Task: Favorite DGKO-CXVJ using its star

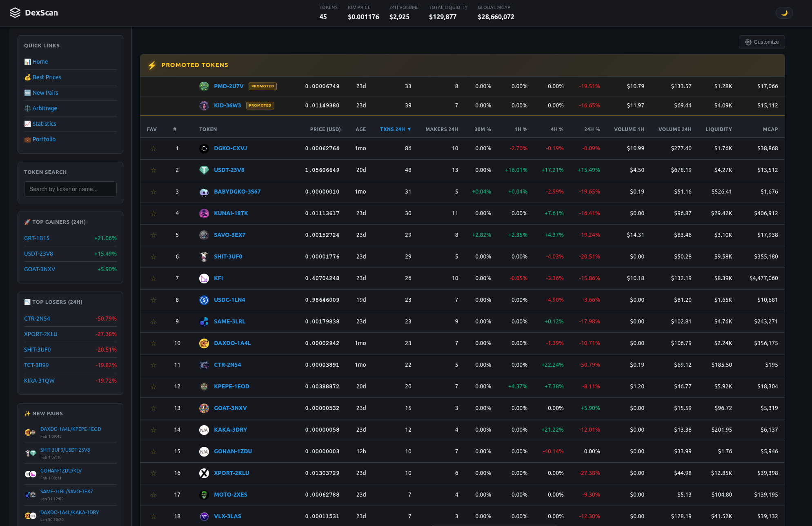Action: pos(154,148)
